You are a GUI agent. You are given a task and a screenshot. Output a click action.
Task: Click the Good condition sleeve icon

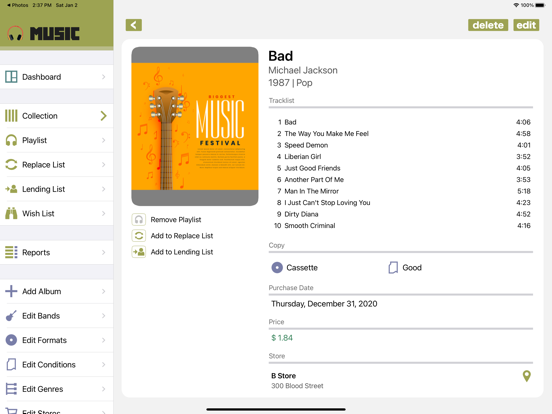[393, 268]
